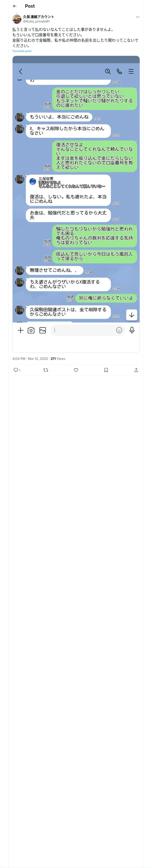The image size is (152, 868).
Task: Click the scroll-to-bottom down arrow button
Action: point(132,315)
